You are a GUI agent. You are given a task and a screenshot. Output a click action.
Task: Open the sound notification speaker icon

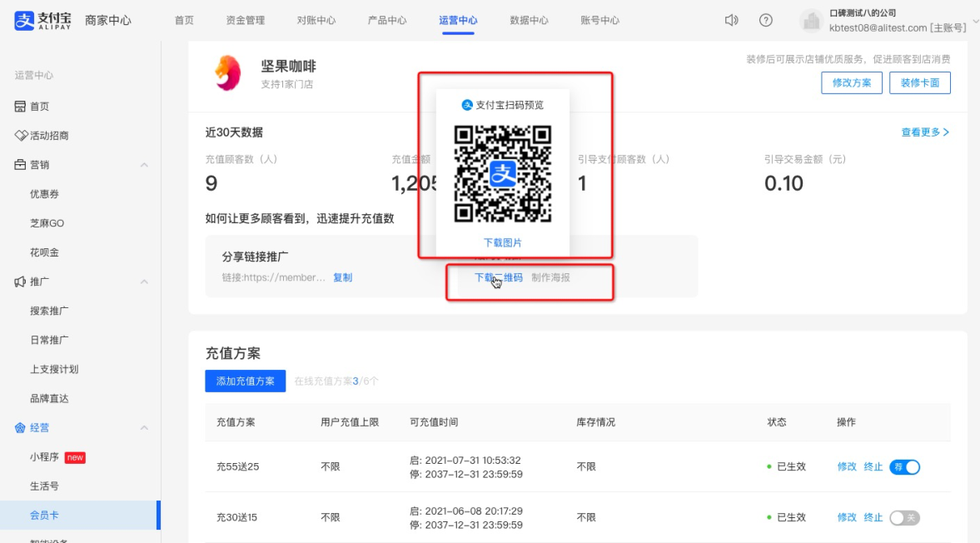[731, 20]
